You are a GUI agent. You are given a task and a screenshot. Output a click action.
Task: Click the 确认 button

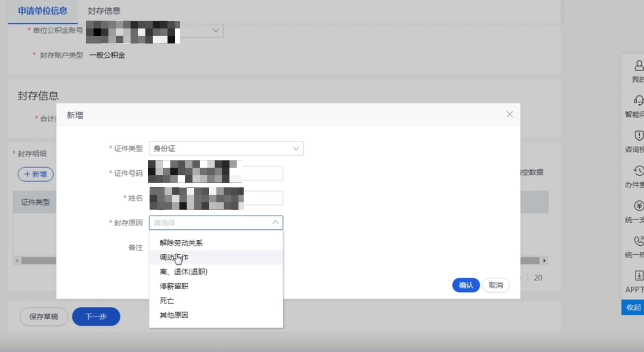pyautogui.click(x=465, y=285)
